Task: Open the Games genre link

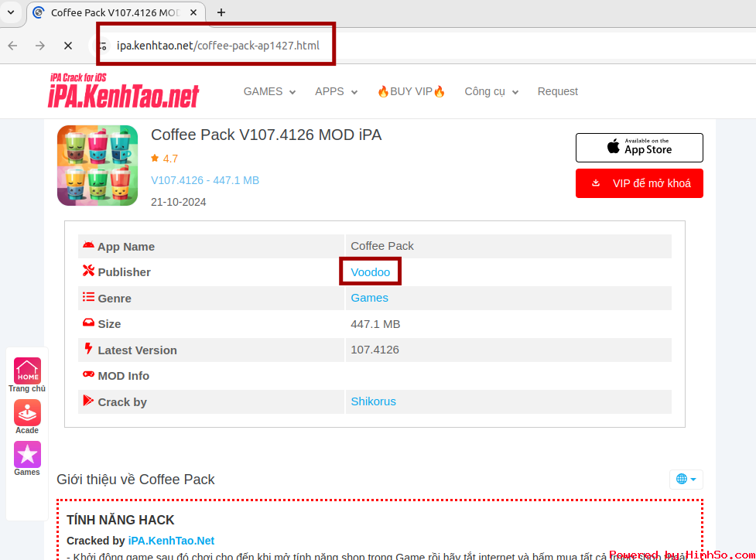Action: tap(369, 298)
